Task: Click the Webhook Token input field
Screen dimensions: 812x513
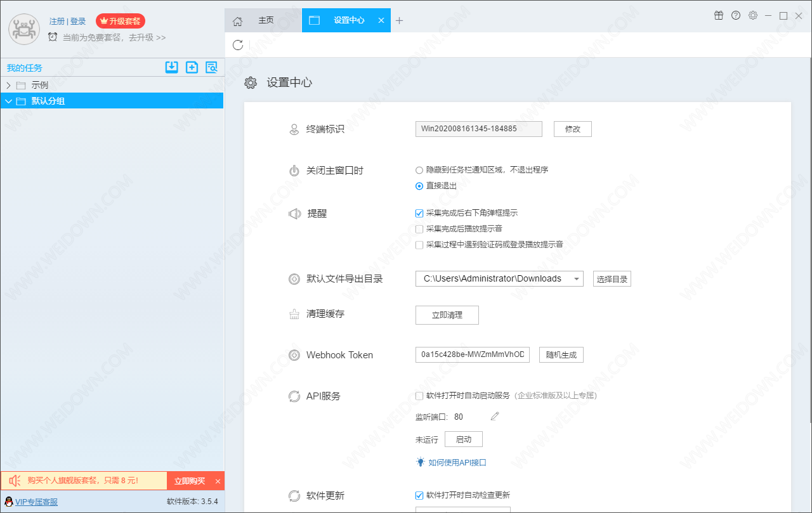Action: pyautogui.click(x=473, y=355)
